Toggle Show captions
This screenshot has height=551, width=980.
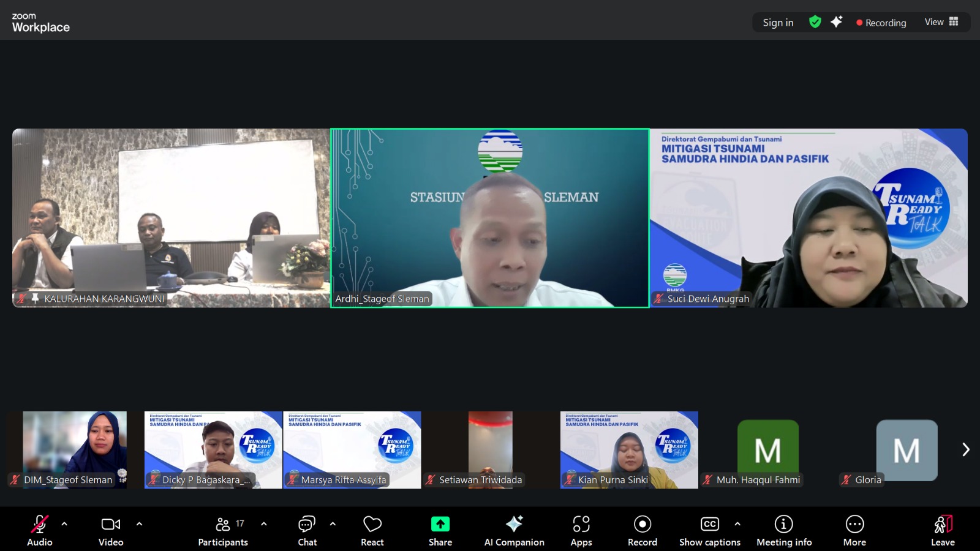(x=709, y=531)
